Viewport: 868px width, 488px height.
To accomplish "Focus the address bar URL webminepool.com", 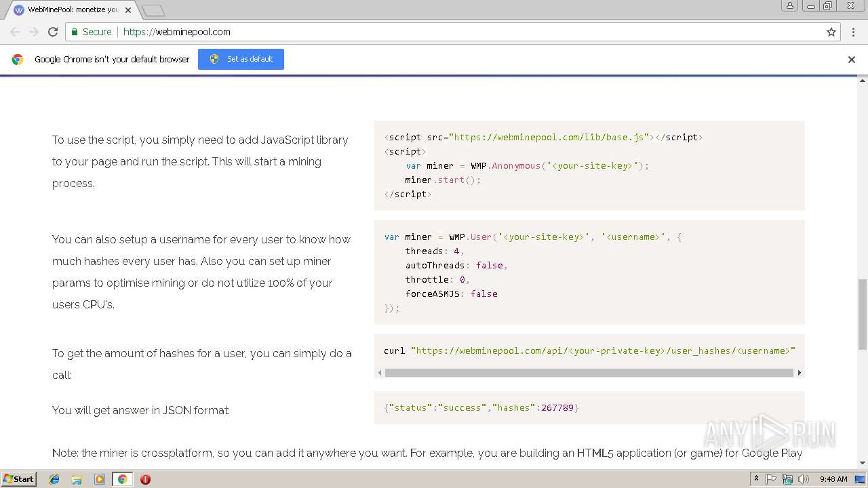I will coord(177,32).
